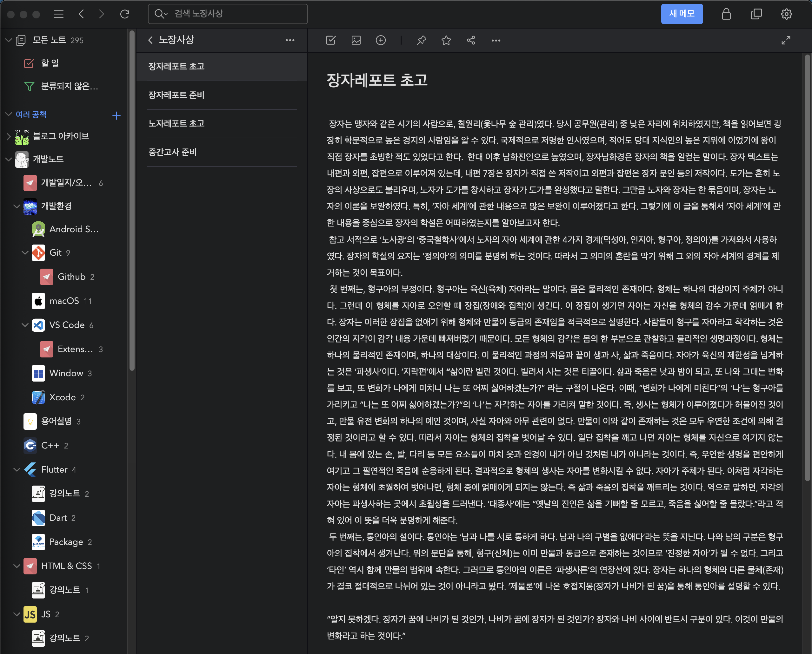Open the share icon in note toolbar
This screenshot has height=654, width=812.
(x=471, y=40)
